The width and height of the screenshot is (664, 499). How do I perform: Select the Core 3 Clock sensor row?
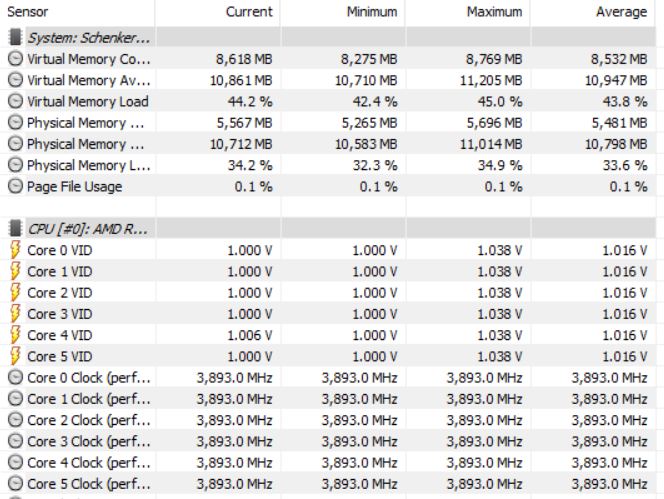(332, 441)
